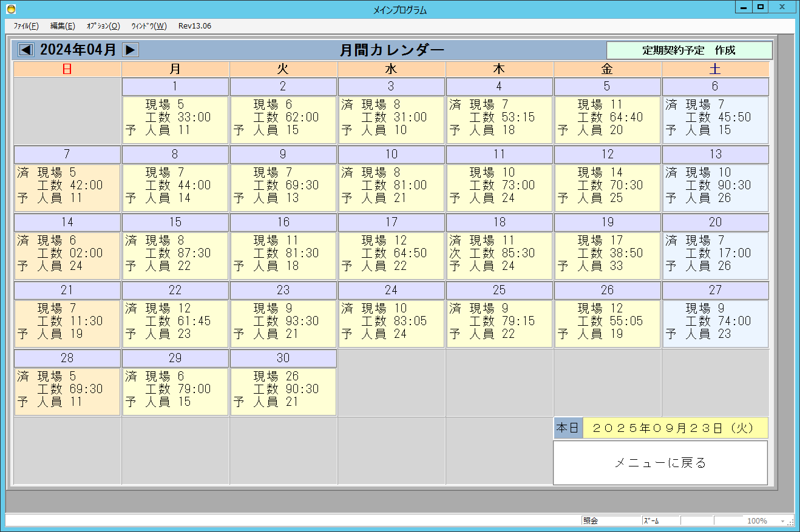This screenshot has height=532, width=800.
Task: Click the application icon in title bar
Action: coord(10,9)
